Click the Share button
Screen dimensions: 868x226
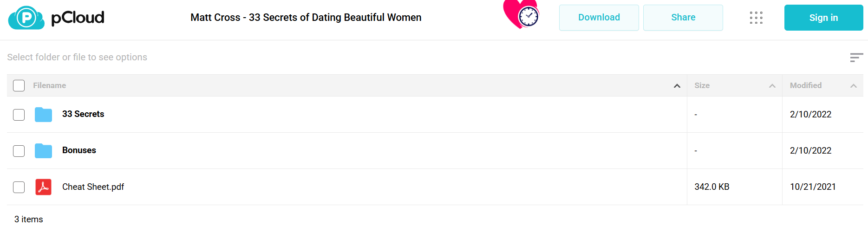pos(683,18)
